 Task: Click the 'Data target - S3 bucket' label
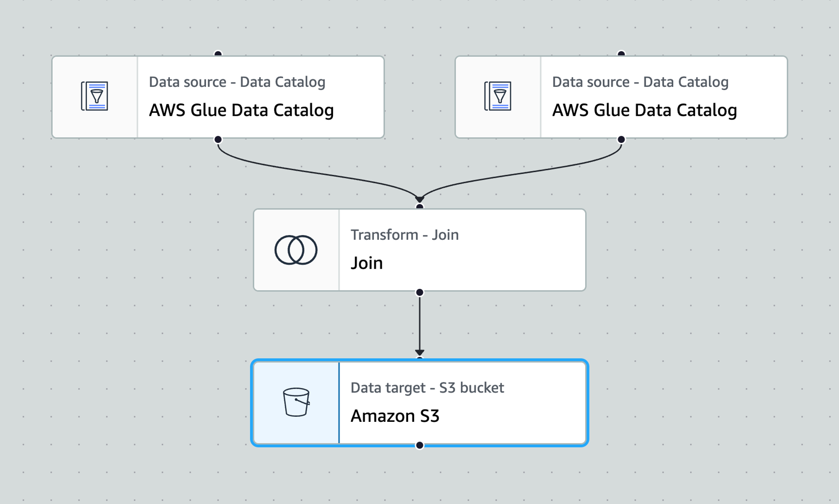(427, 388)
